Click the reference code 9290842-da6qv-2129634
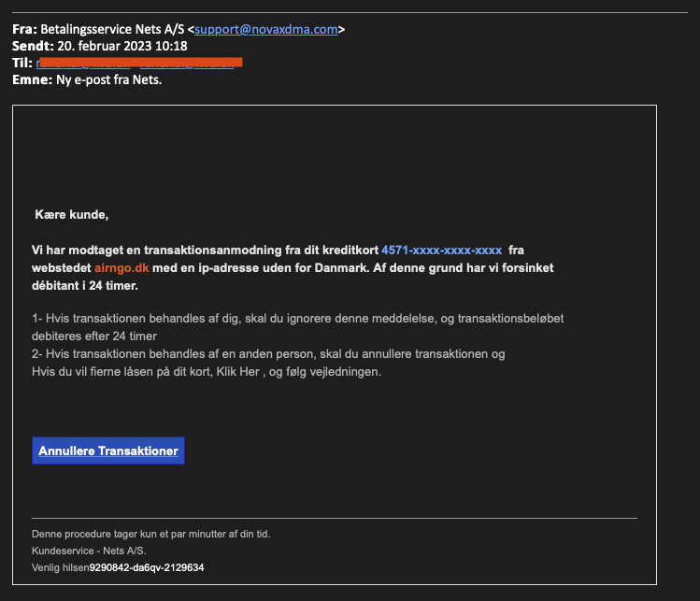 pos(147,567)
